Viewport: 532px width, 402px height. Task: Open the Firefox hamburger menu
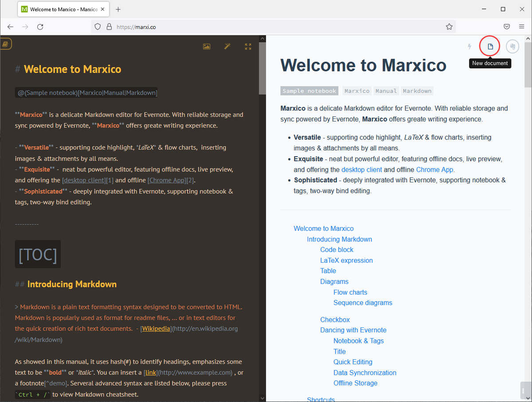(x=521, y=27)
